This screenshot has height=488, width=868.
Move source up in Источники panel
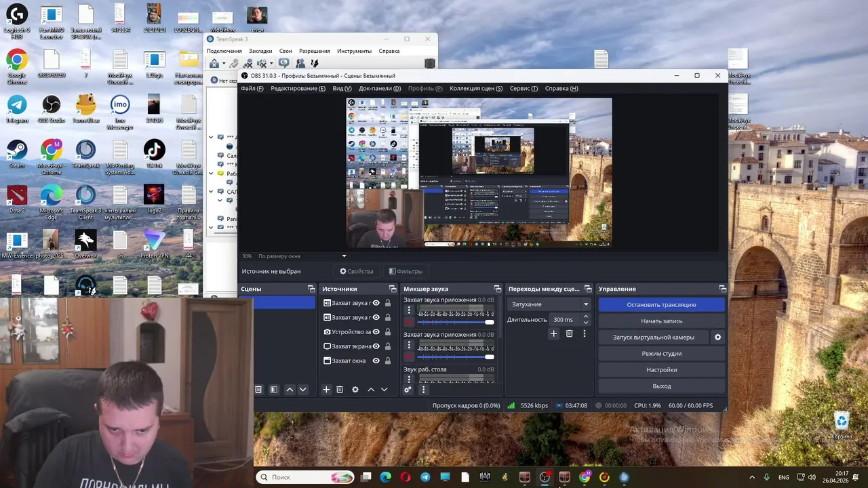coord(371,390)
